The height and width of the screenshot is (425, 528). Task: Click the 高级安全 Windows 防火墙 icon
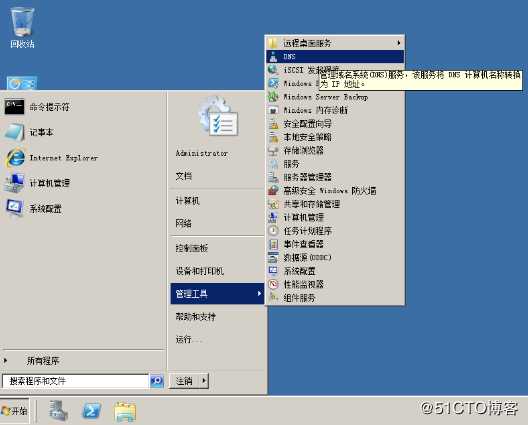click(273, 191)
